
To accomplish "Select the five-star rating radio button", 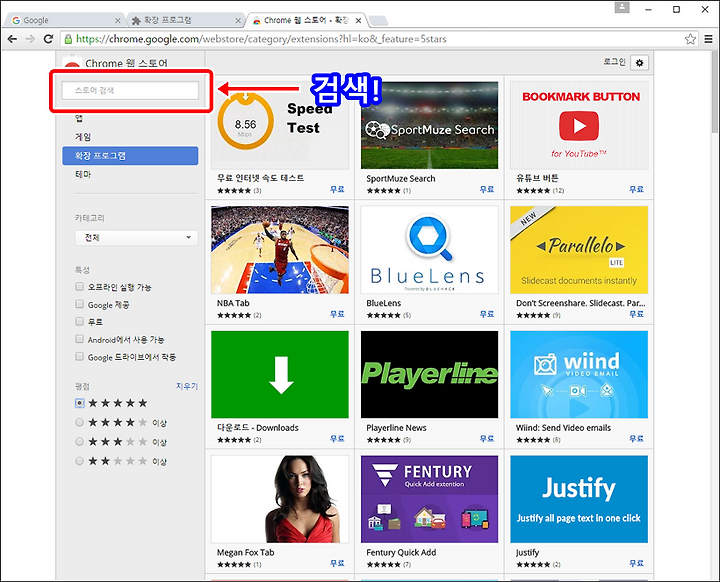I will pyautogui.click(x=79, y=403).
